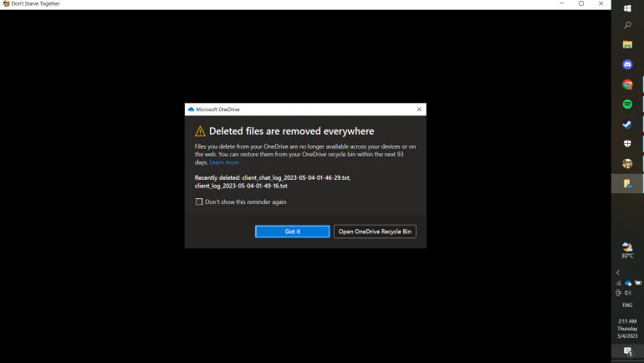644x363 pixels.
Task: Open Spotify from taskbar
Action: tap(627, 104)
